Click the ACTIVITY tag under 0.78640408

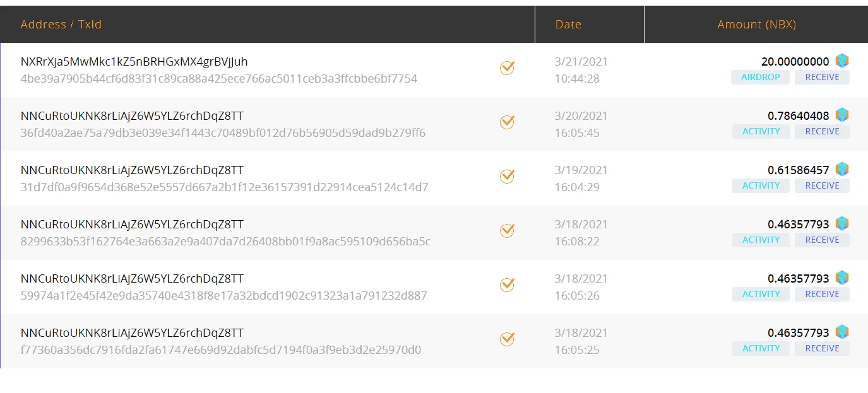pos(761,131)
